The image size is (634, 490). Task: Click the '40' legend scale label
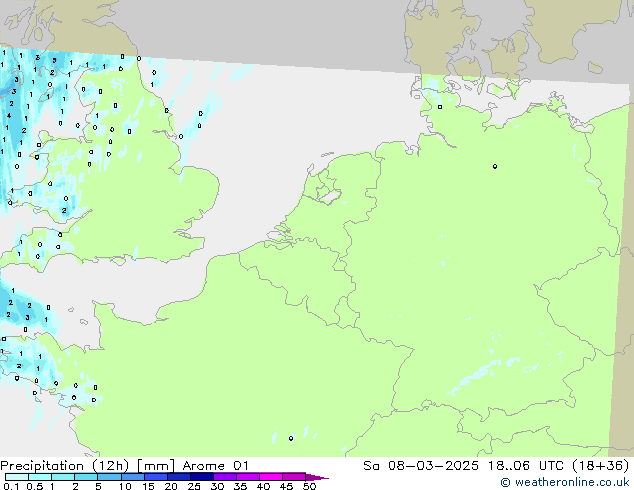tap(263, 486)
